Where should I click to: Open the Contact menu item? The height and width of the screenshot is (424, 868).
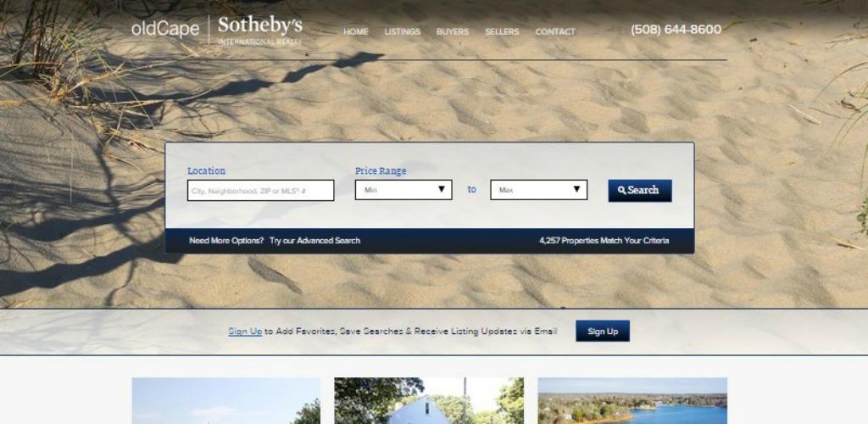click(555, 32)
